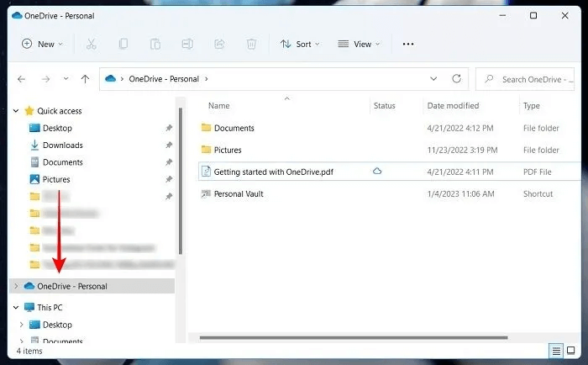Click the Paste clipboard icon
The height and width of the screenshot is (365, 588).
pyautogui.click(x=155, y=44)
